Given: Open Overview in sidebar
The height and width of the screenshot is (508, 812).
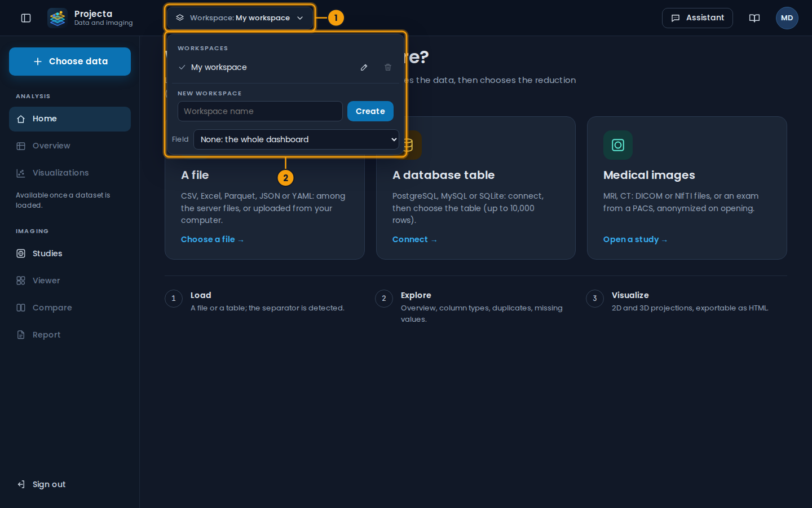Looking at the screenshot, I should (70, 146).
